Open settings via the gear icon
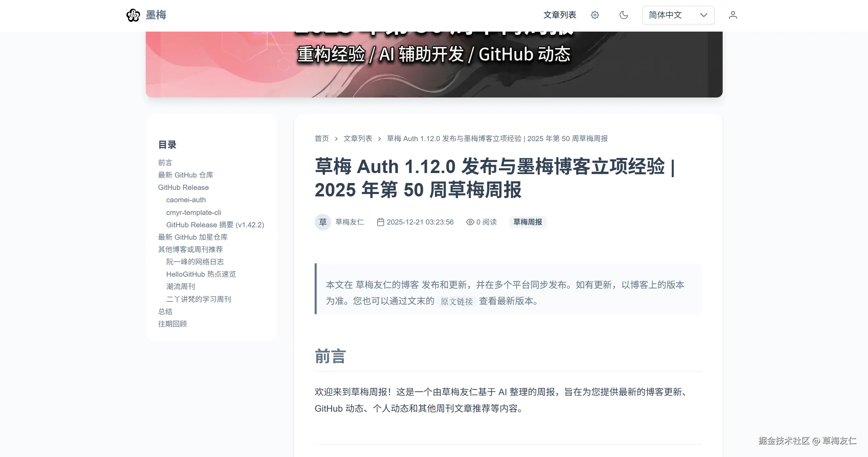 [x=595, y=15]
